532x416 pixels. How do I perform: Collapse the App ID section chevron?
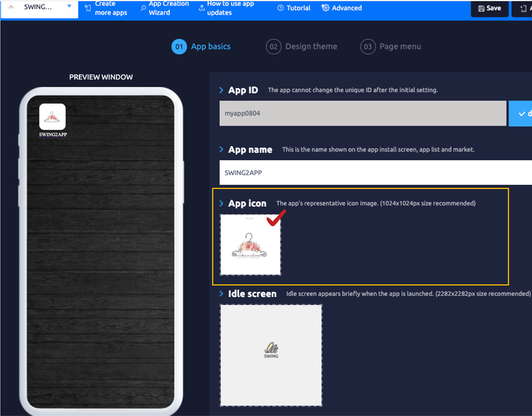pos(221,90)
